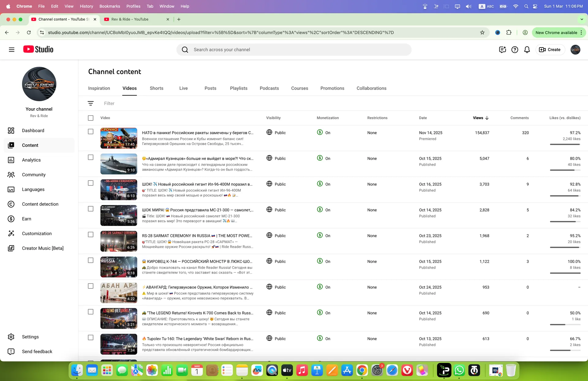
Task: Select the Ил-96-400М video checkbox
Action: (91, 183)
